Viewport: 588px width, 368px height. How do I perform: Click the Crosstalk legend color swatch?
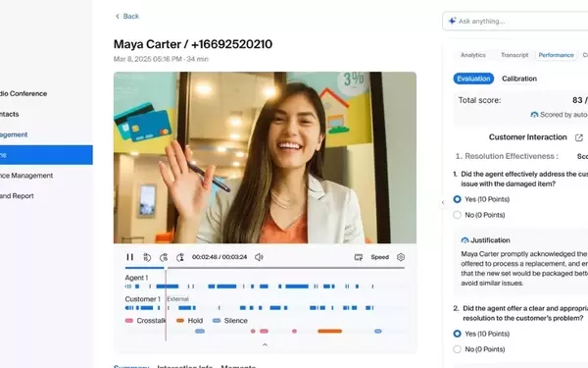tap(129, 321)
